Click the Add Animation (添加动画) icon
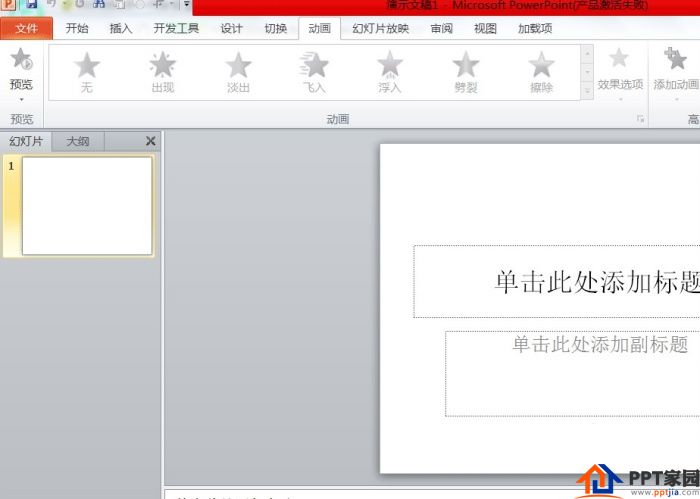700x499 pixels. pos(676,62)
